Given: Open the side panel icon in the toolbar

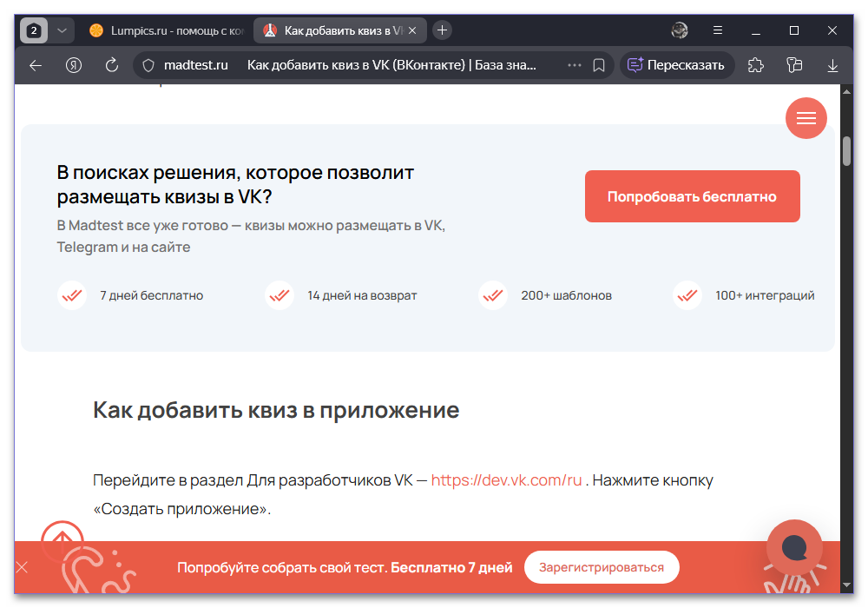Looking at the screenshot, I should (794, 65).
